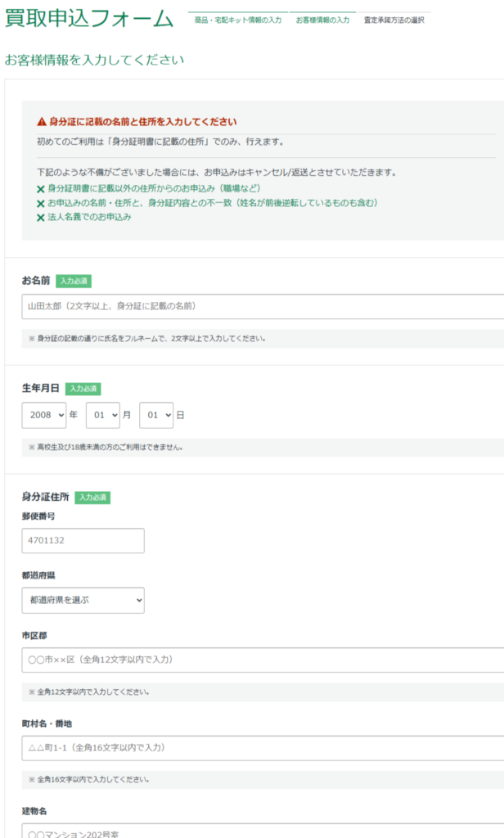This screenshot has height=838, width=504.
Task: Open the birth year dropdown showing 2008
Action: click(44, 415)
